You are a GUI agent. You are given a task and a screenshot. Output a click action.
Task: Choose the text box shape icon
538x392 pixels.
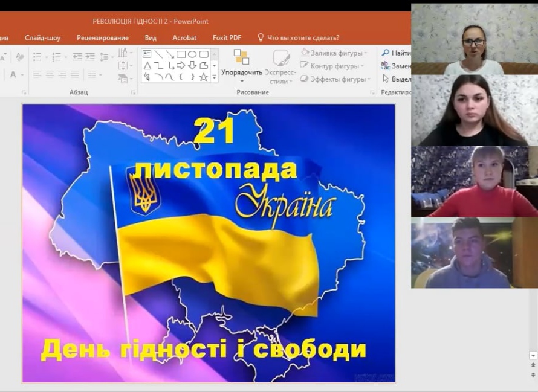[147, 54]
